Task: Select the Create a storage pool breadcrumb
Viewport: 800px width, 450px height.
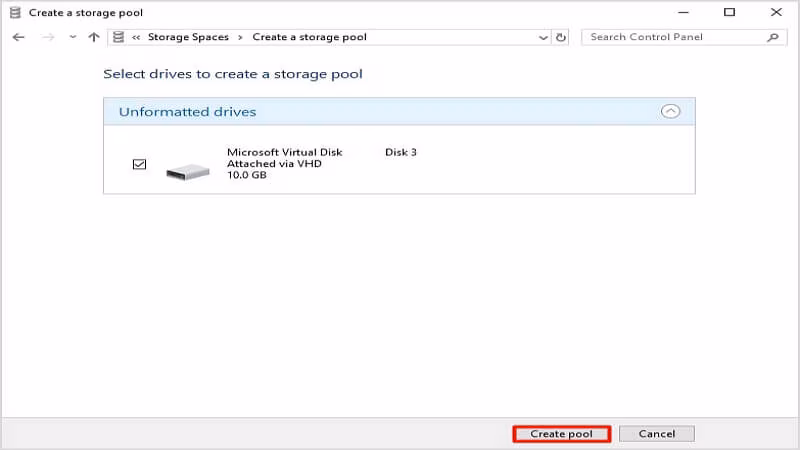Action: (x=309, y=37)
